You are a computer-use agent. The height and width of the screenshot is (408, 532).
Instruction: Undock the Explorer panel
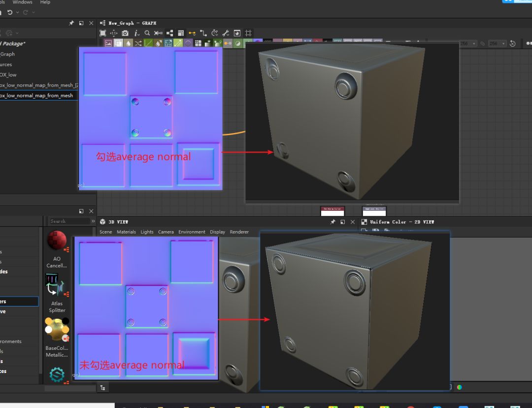81,23
